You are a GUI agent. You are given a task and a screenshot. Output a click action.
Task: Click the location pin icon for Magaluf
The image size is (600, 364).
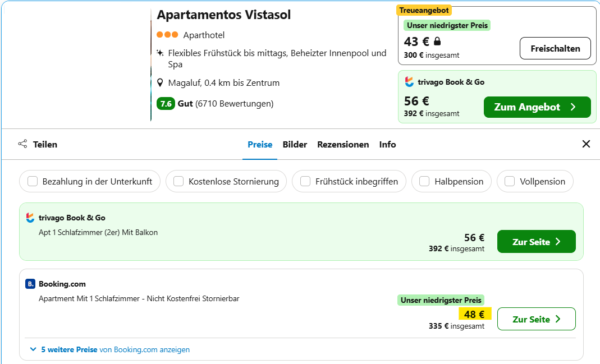point(160,83)
